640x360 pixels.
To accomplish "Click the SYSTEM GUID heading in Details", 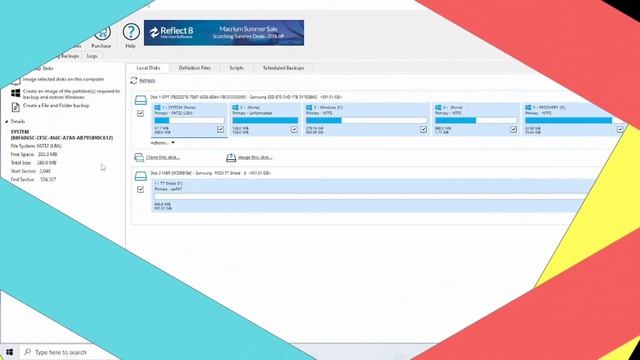I will pyautogui.click(x=62, y=135).
